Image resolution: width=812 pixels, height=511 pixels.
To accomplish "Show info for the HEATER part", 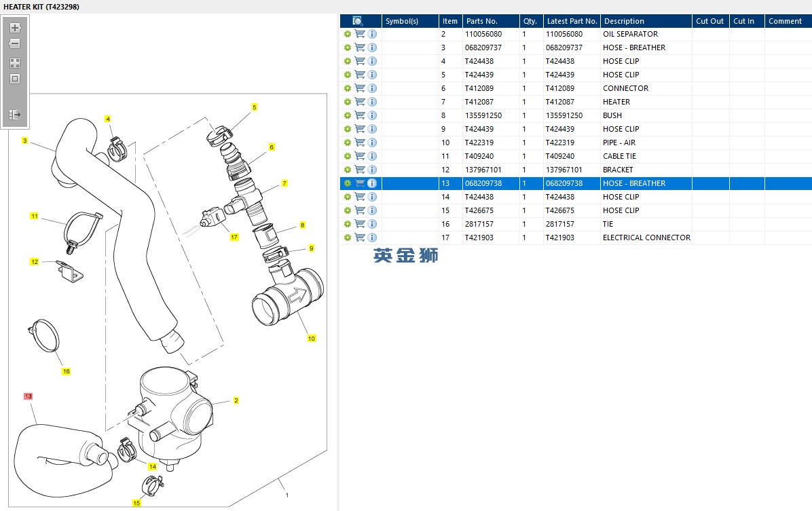I will pos(372,102).
